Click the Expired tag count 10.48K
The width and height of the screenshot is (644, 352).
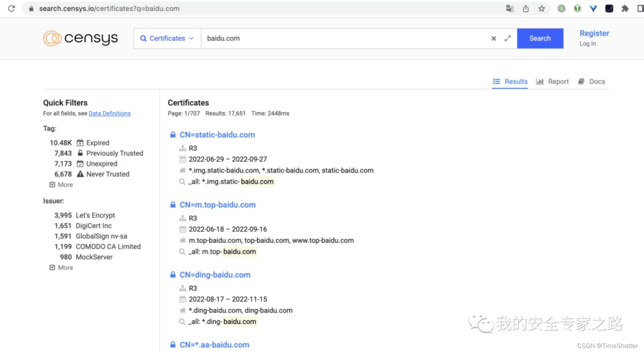click(61, 143)
